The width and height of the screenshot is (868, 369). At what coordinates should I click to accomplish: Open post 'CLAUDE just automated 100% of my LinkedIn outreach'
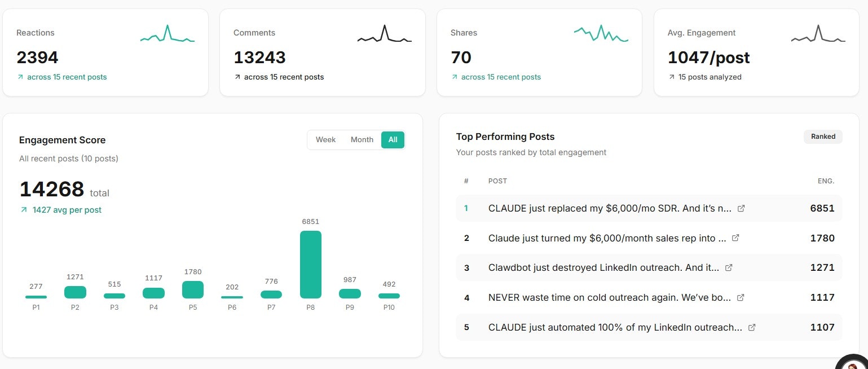[615, 327]
